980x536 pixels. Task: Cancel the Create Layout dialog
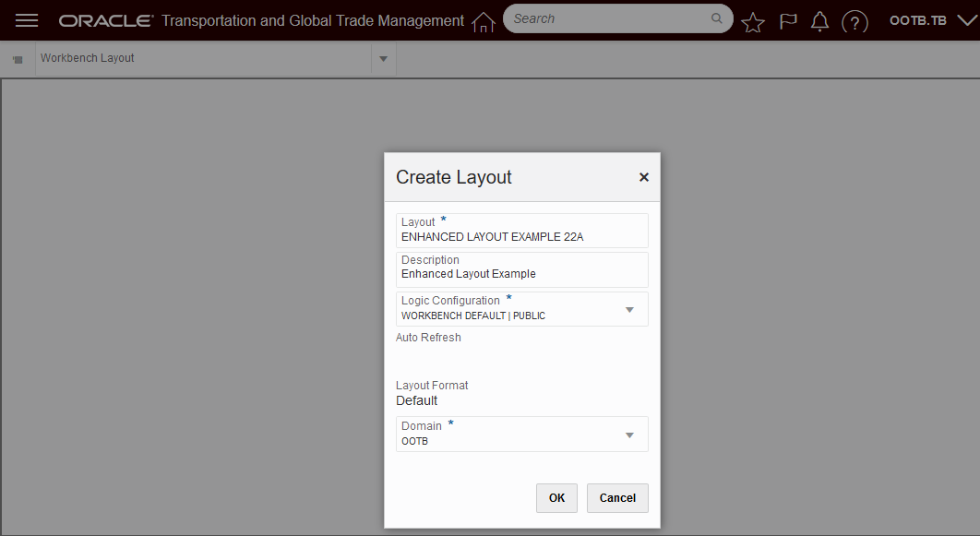click(x=617, y=498)
